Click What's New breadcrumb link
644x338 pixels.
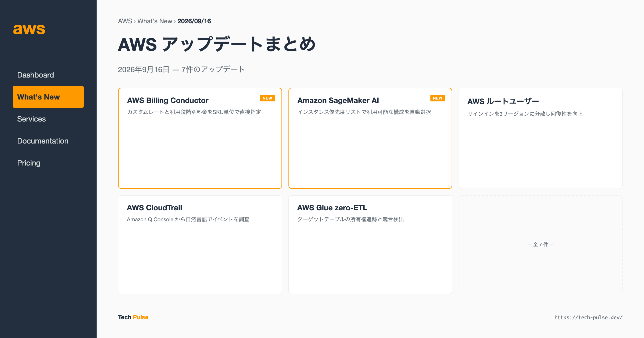155,21
